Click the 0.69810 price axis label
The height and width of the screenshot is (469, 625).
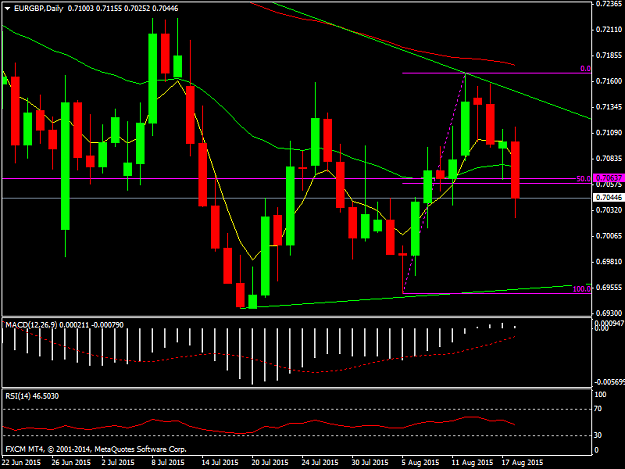(609, 262)
